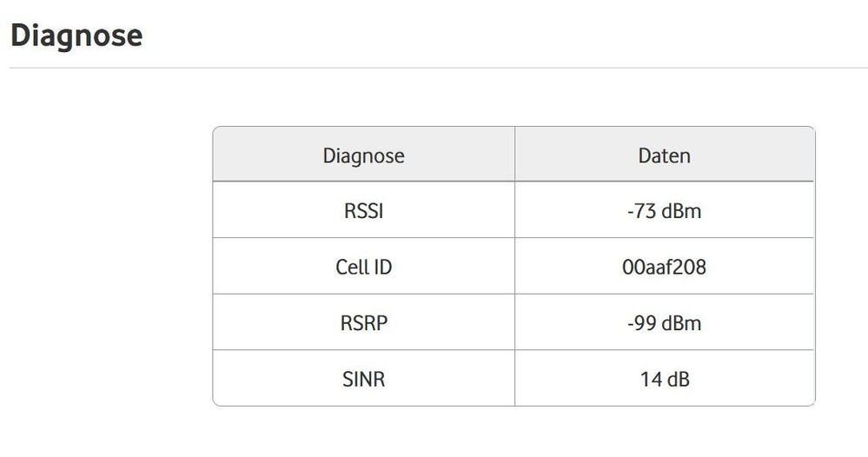Viewport: 868px width, 457px height.
Task: Select the -99 dBm RSRP value
Action: (665, 323)
